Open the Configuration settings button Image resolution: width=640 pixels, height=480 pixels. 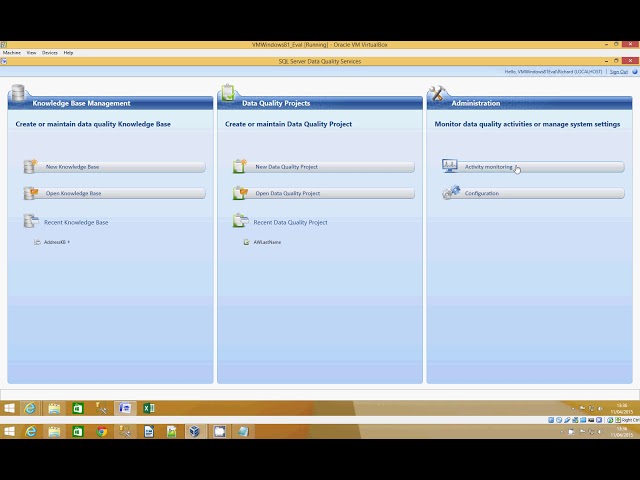click(533, 193)
